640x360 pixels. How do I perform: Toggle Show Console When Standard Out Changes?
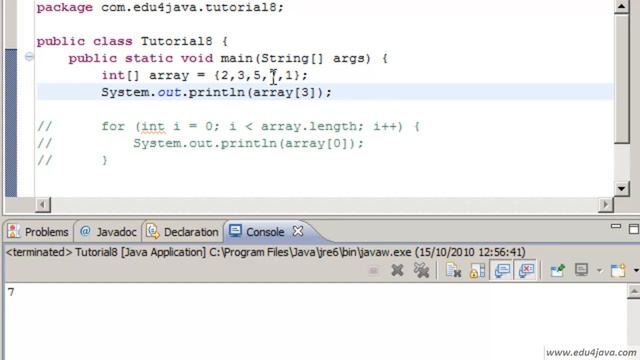502,271
